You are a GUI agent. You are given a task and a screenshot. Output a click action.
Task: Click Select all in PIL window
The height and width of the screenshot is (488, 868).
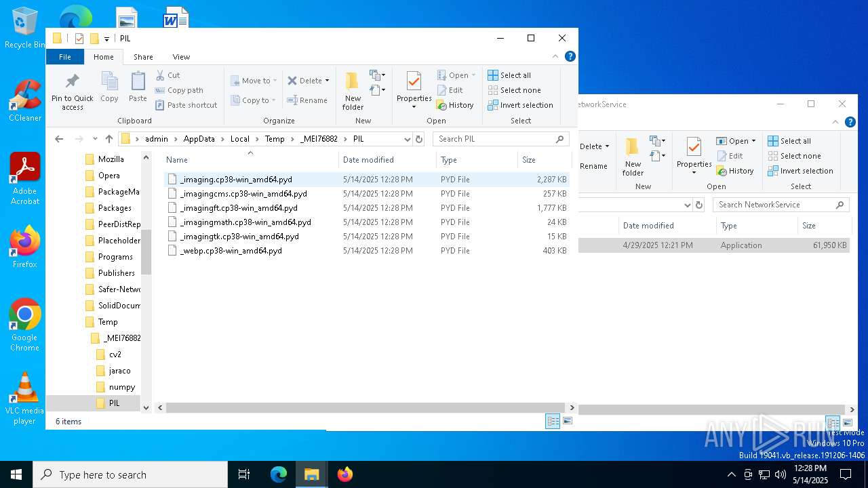[x=509, y=75]
